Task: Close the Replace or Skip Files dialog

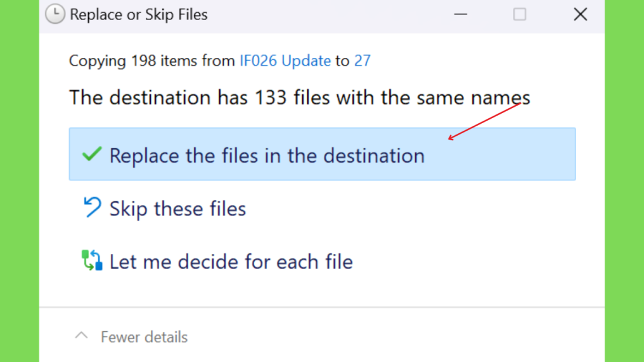Action: [x=580, y=14]
